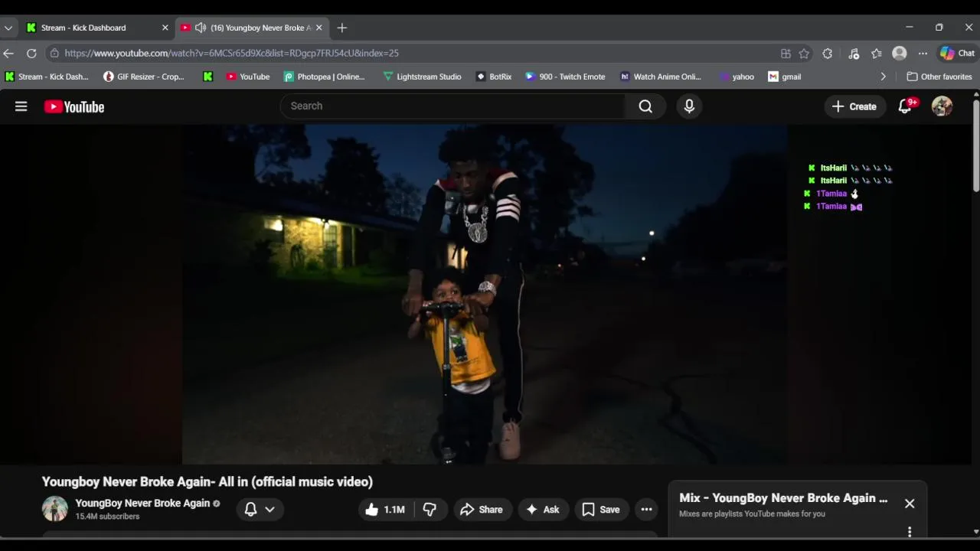Open the YouTube notifications bell
This screenshot has width=980, height=551.
906,106
